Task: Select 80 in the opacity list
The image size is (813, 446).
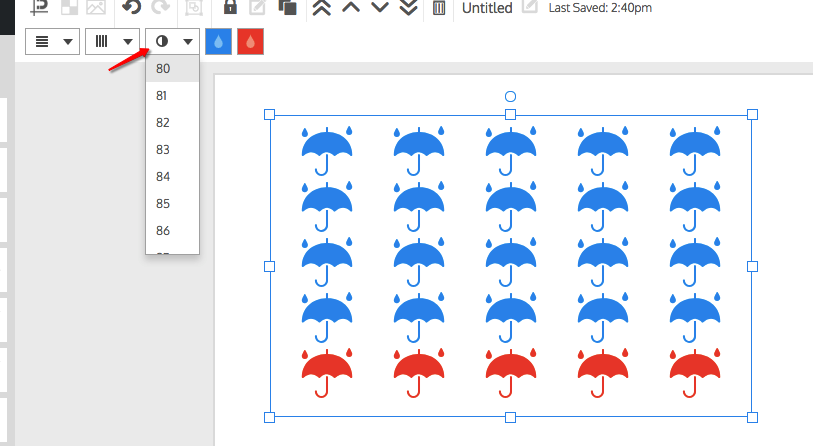Action: click(163, 69)
